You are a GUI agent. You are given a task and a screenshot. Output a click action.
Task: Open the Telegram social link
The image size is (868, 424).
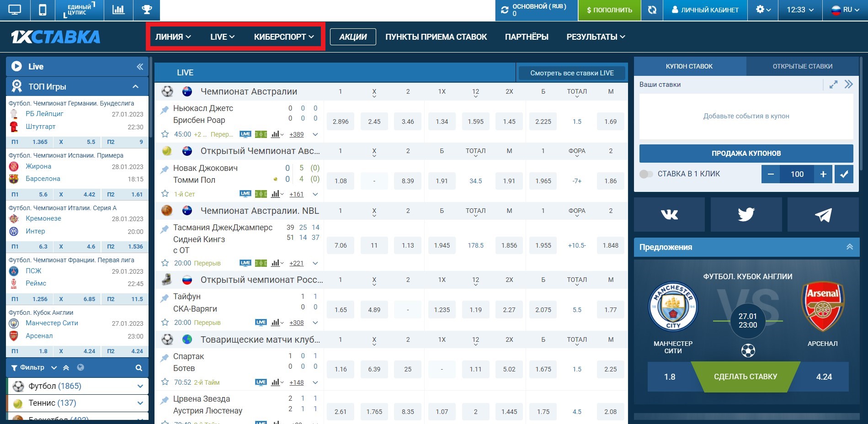coord(823,215)
